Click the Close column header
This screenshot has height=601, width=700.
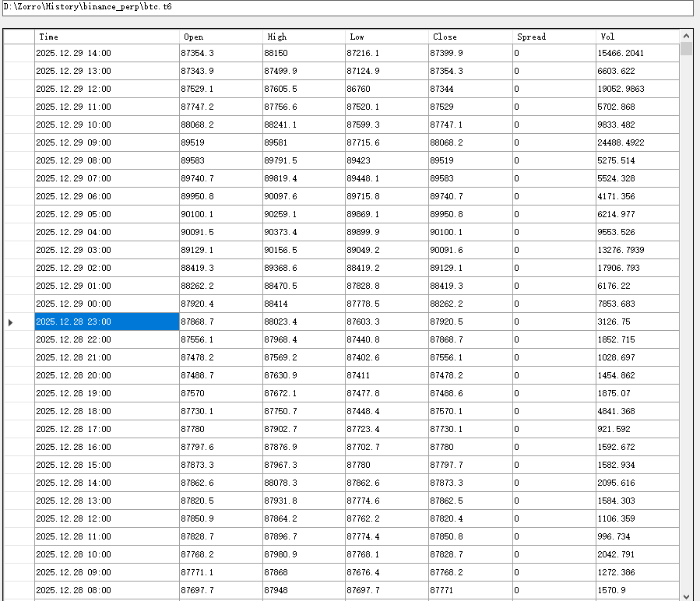tap(470, 37)
